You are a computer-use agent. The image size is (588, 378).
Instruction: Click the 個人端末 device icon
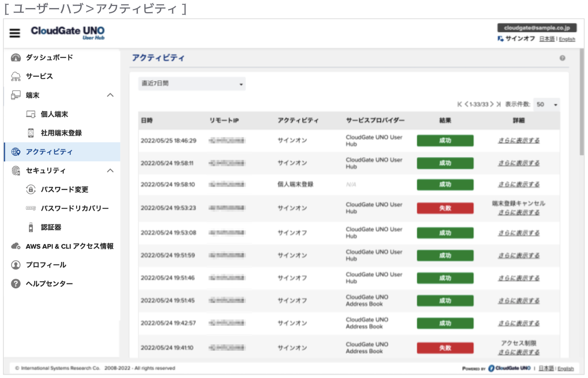[31, 114]
